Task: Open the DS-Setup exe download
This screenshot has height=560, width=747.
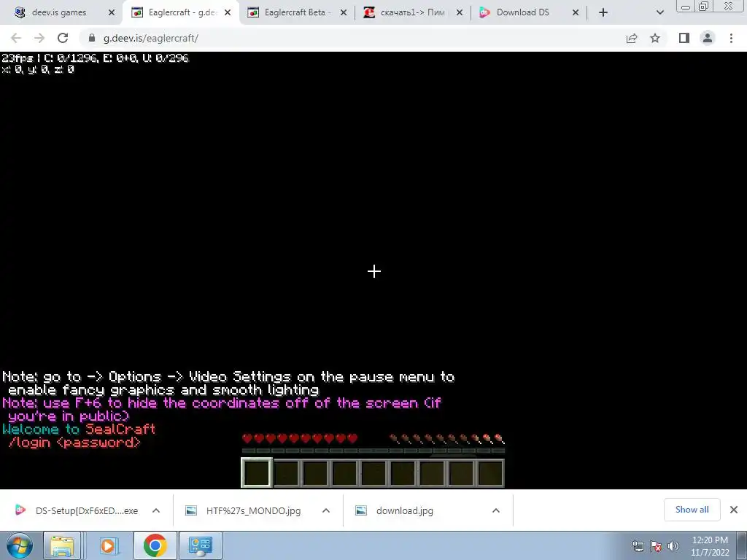Action: (x=76, y=510)
